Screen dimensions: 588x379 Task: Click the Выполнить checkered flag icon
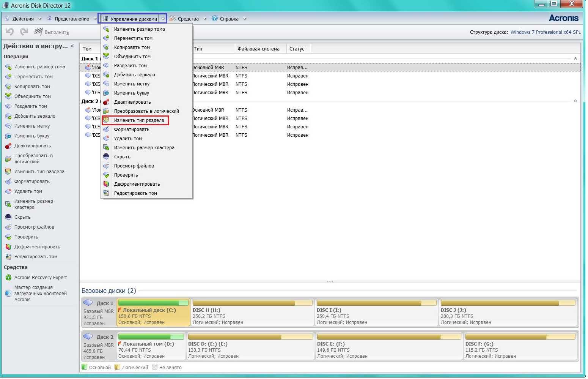coord(38,32)
